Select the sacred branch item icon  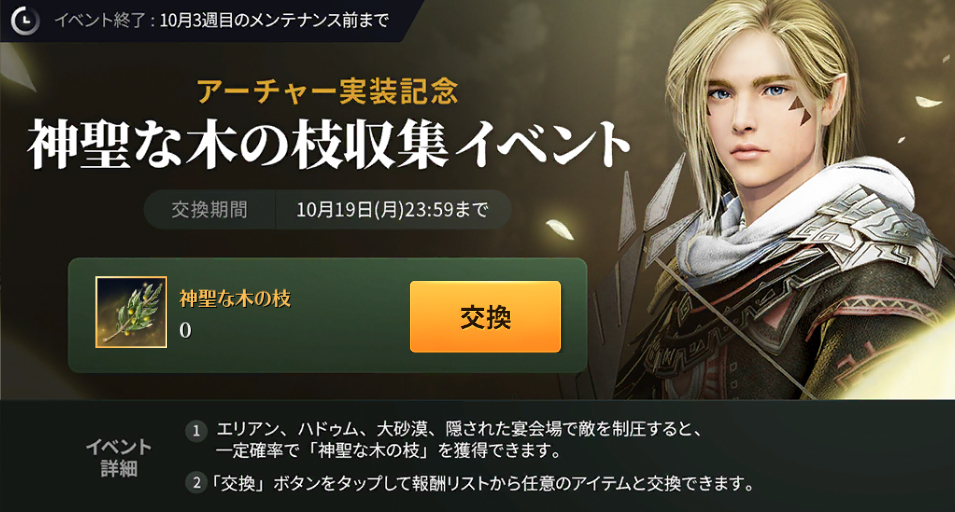(131, 312)
